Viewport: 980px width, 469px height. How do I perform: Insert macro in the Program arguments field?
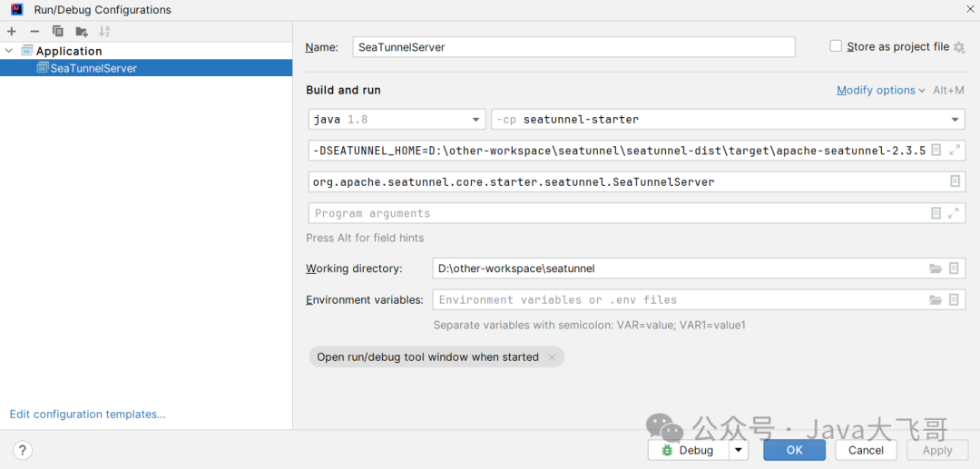pyautogui.click(x=936, y=213)
